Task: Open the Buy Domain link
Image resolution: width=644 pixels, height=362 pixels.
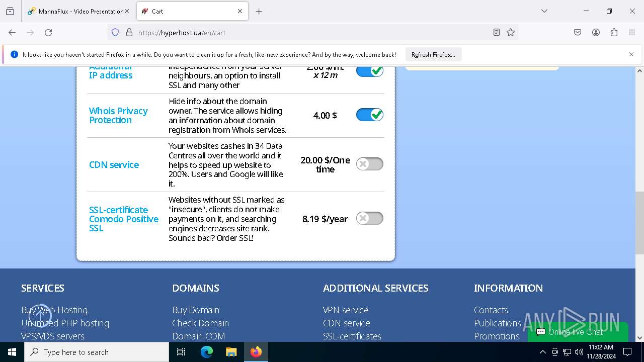Action: click(196, 310)
